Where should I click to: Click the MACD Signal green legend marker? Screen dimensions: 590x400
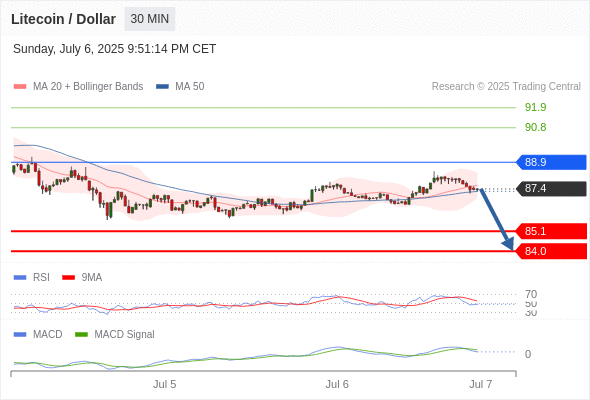[81, 335]
